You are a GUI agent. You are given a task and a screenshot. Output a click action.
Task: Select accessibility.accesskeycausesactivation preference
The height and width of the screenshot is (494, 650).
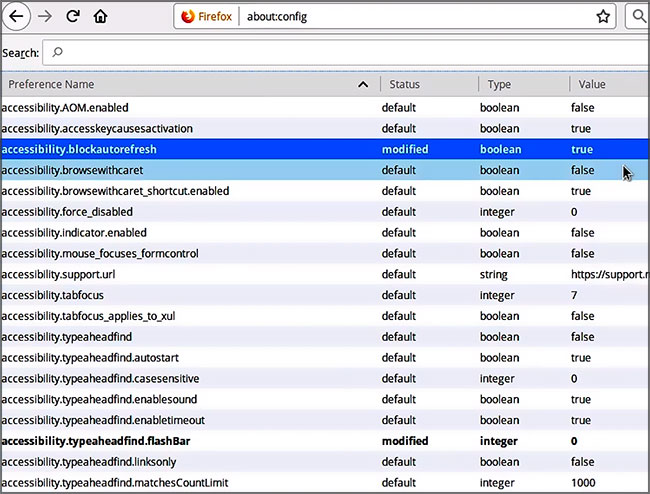click(325, 128)
